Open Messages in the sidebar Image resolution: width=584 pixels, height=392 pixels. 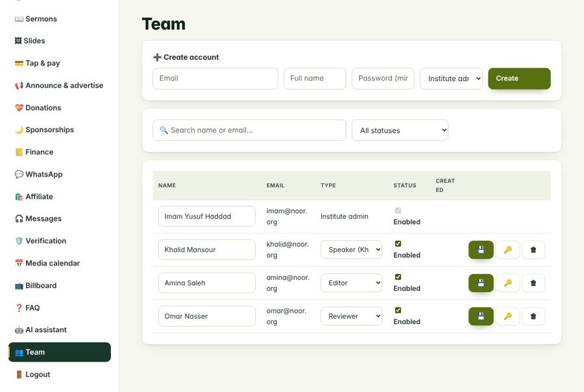[x=60, y=219]
